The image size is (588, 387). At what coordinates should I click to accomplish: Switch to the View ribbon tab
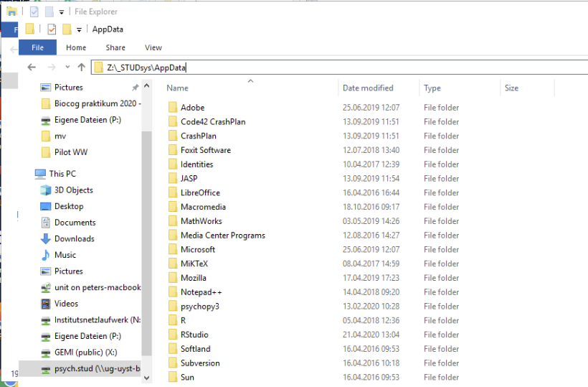click(153, 47)
